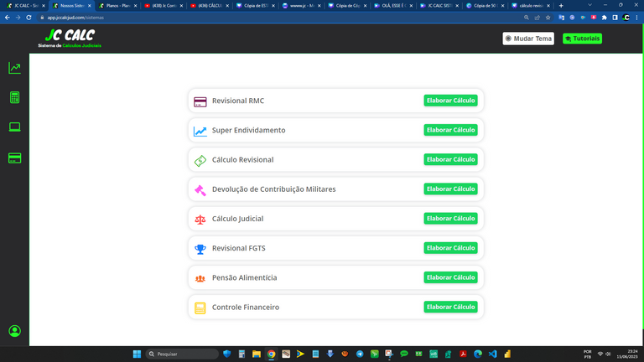The width and height of the screenshot is (644, 362).
Task: Open the credit card icon in sidebar
Action: click(15, 158)
